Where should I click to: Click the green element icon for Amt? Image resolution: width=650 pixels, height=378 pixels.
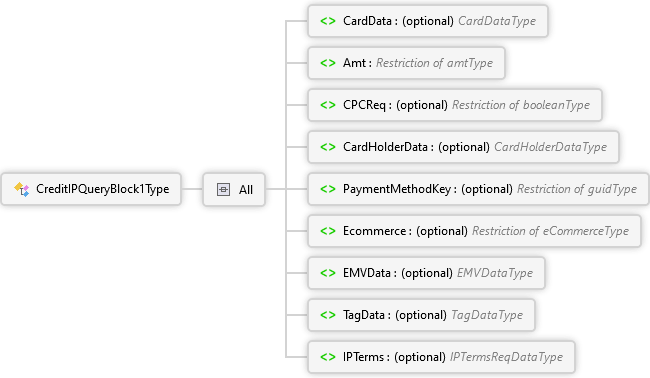click(x=327, y=63)
